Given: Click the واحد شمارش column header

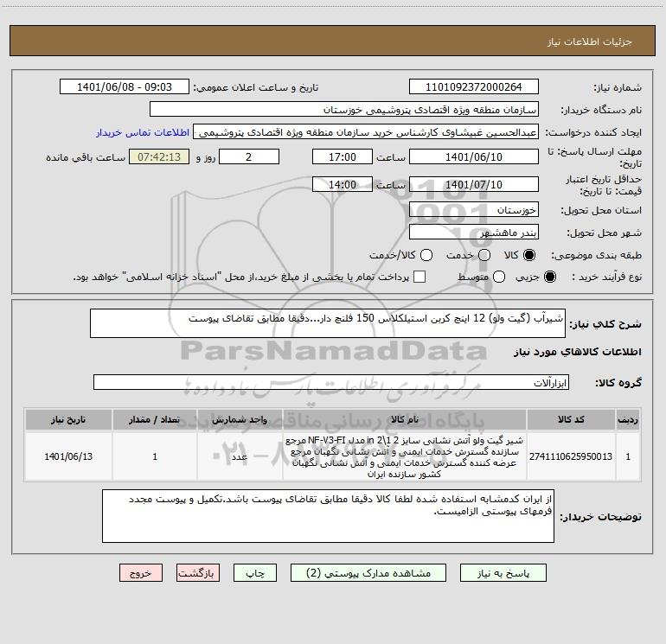Looking at the screenshot, I should (x=240, y=419).
